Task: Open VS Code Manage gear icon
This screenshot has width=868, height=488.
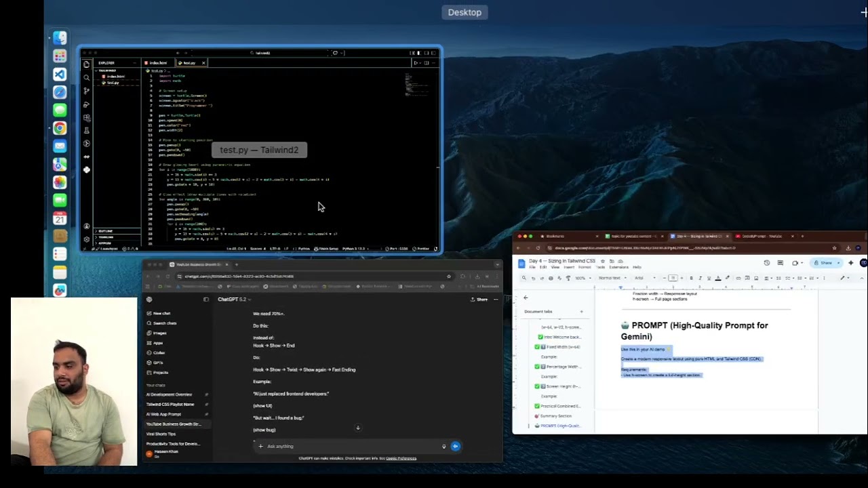Action: tap(86, 239)
